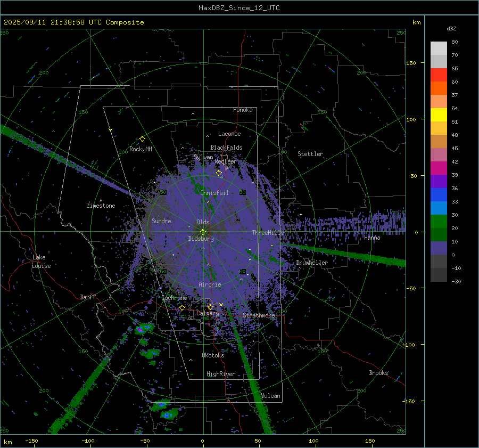Click the km unit label at the bottom left
This screenshot has height=448, width=479.
(x=7, y=442)
